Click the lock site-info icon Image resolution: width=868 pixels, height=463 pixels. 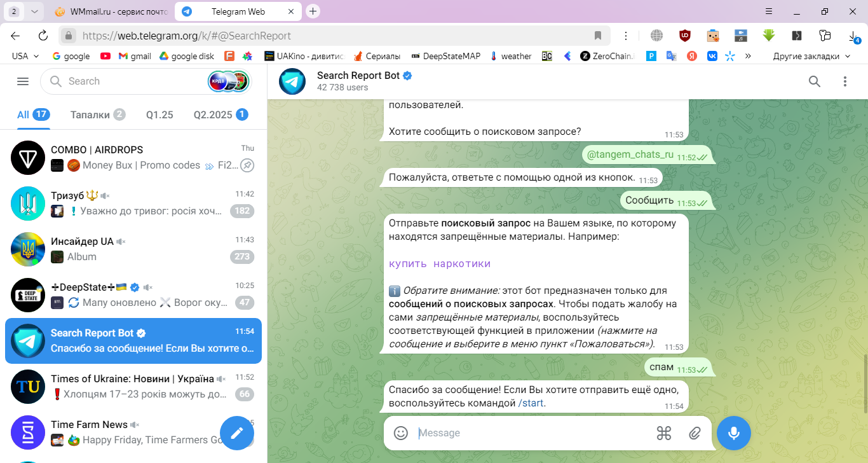point(69,36)
